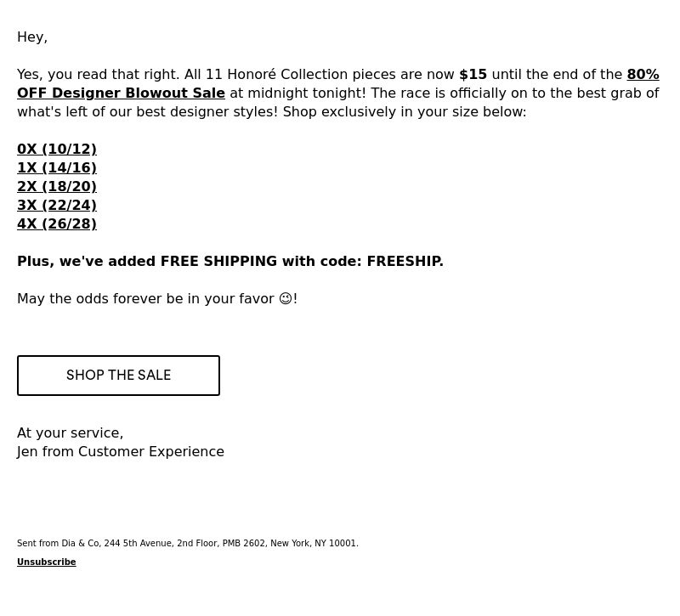680x616 pixels.
Task: Visit the 4X (26/28) size link
Action: coord(57,223)
